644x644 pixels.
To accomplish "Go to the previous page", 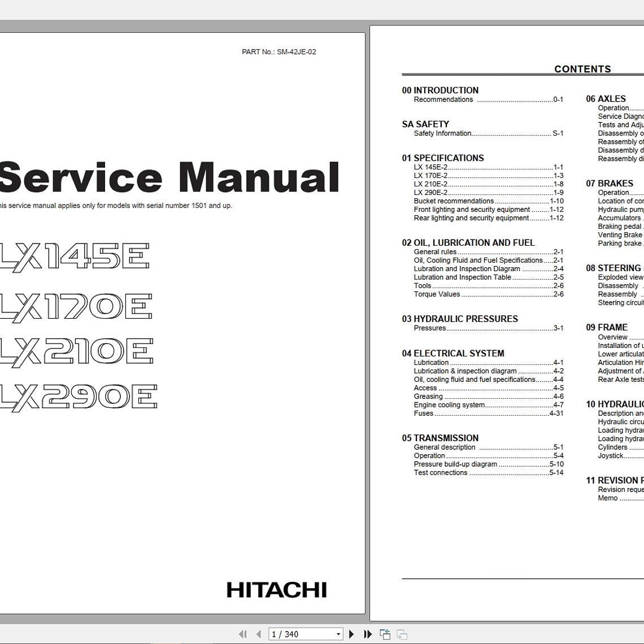I will click(x=258, y=633).
